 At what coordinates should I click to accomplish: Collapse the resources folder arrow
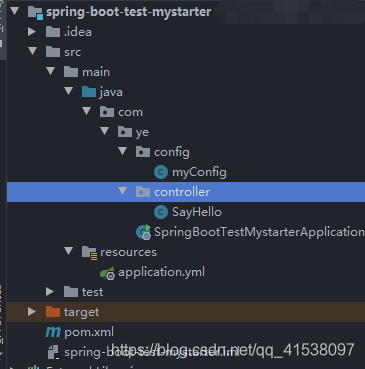(69, 251)
